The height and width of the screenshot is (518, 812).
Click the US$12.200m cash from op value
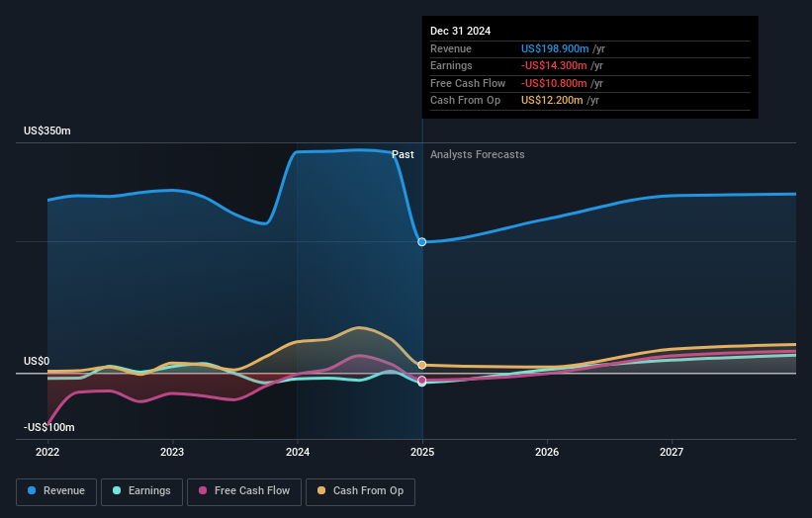tap(552, 101)
